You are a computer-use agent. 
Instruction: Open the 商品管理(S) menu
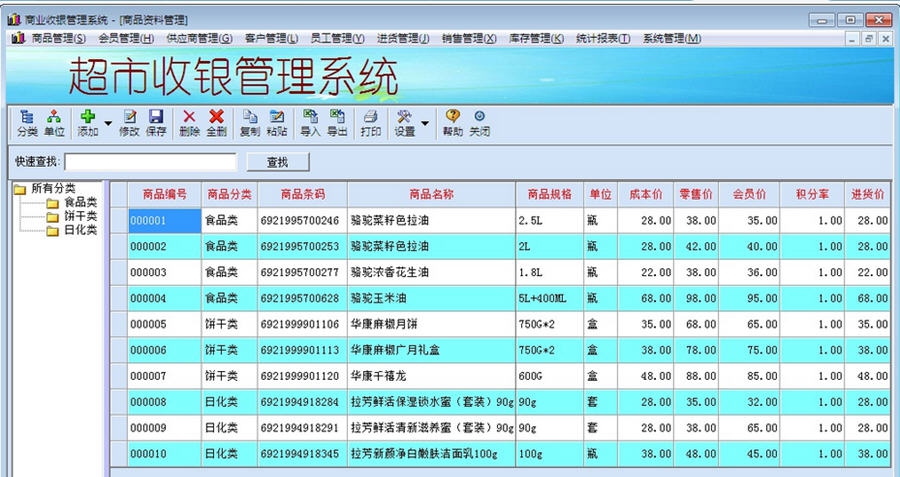(59, 38)
